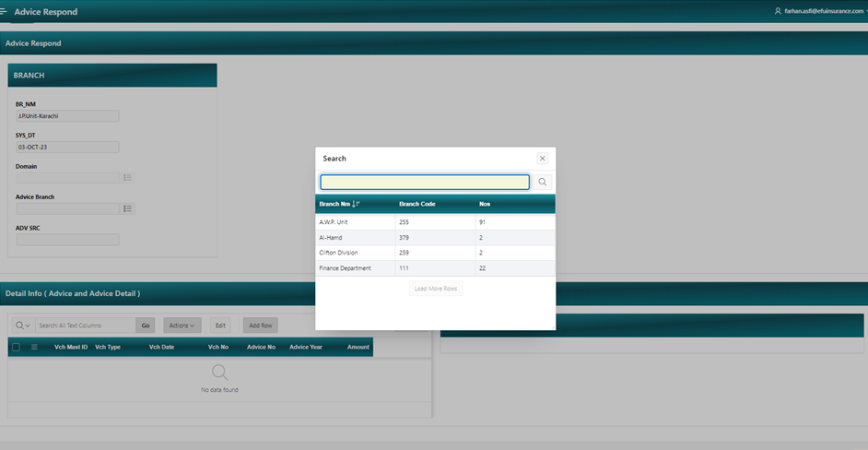Sort by the Branch Code column header

416,204
